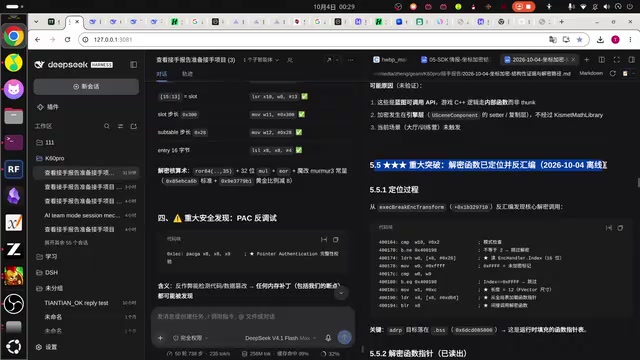This screenshot has width=640, height=360.
Task: Open a new Chrome tab
Action: [562, 22]
